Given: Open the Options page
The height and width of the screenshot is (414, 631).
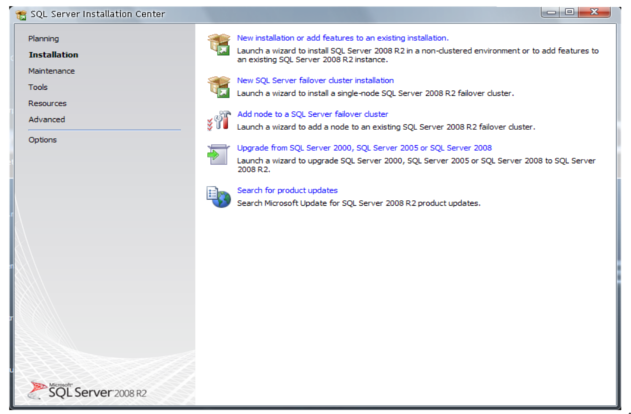Looking at the screenshot, I should point(42,140).
